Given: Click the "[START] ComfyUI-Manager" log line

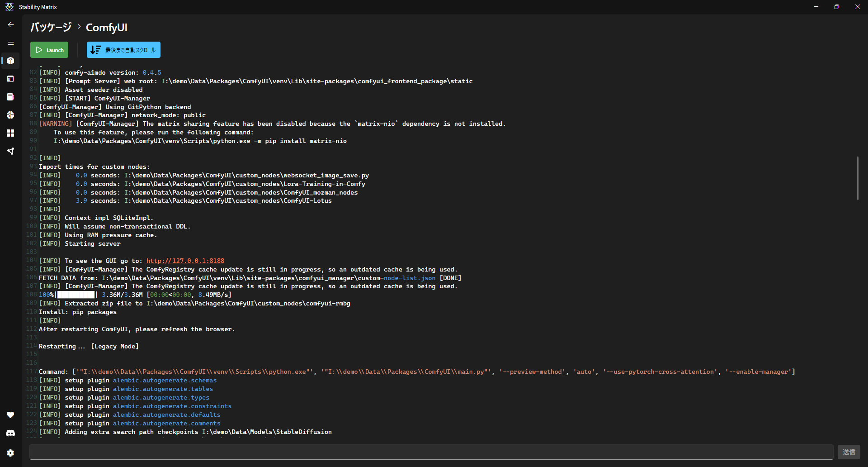Looking at the screenshot, I should coord(94,98).
